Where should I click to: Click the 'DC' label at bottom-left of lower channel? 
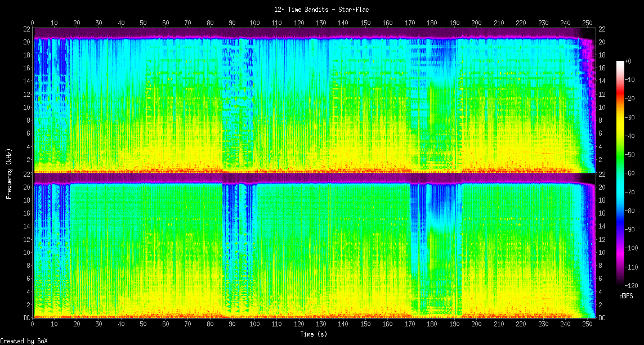(x=26, y=318)
